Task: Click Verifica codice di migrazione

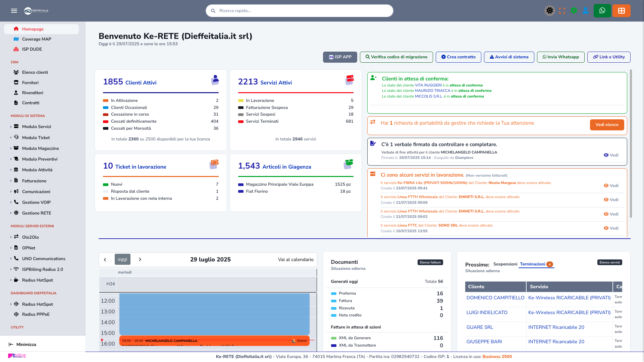Action: click(x=396, y=57)
